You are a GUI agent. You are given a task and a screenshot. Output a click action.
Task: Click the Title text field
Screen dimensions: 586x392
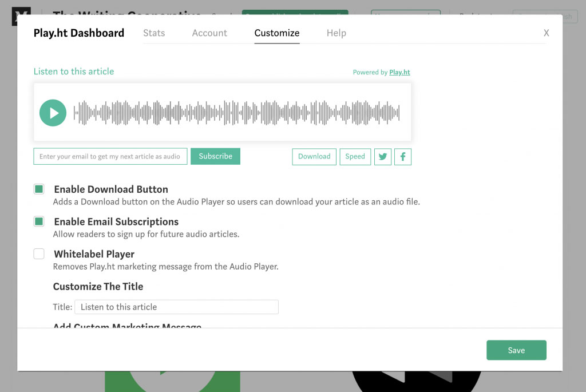[176, 307]
